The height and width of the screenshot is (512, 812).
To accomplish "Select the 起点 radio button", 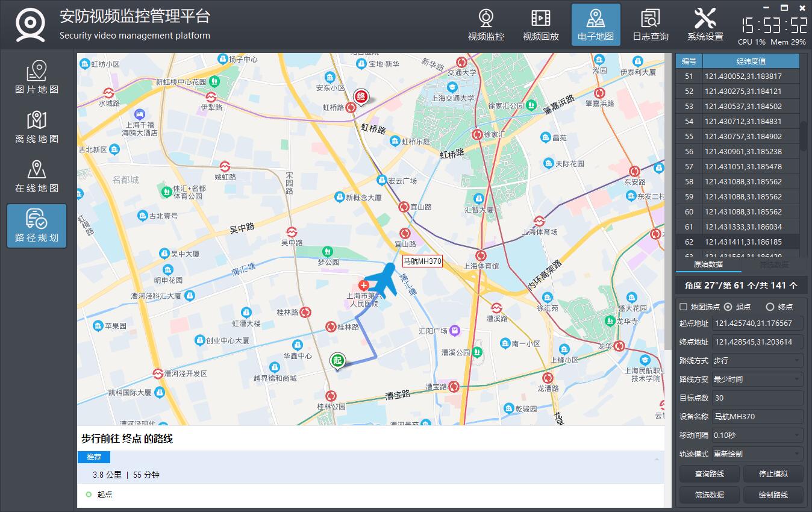I will [x=728, y=307].
